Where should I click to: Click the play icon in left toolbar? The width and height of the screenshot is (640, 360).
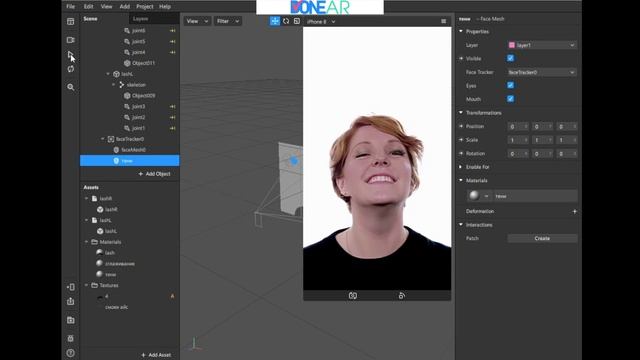71,54
